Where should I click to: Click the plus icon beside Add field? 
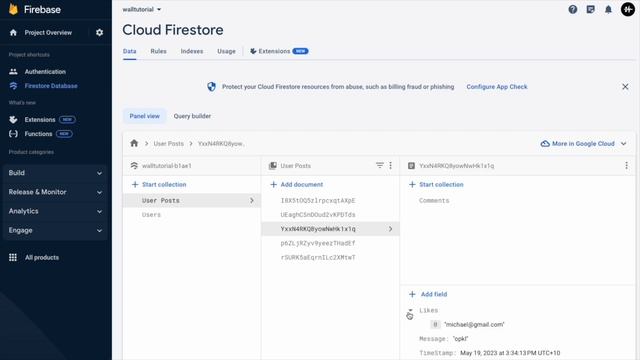(412, 294)
